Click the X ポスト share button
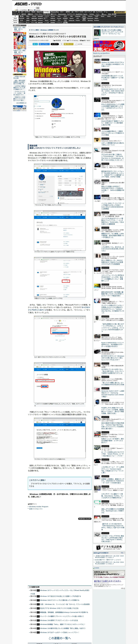138x644 pixels. 55,44
